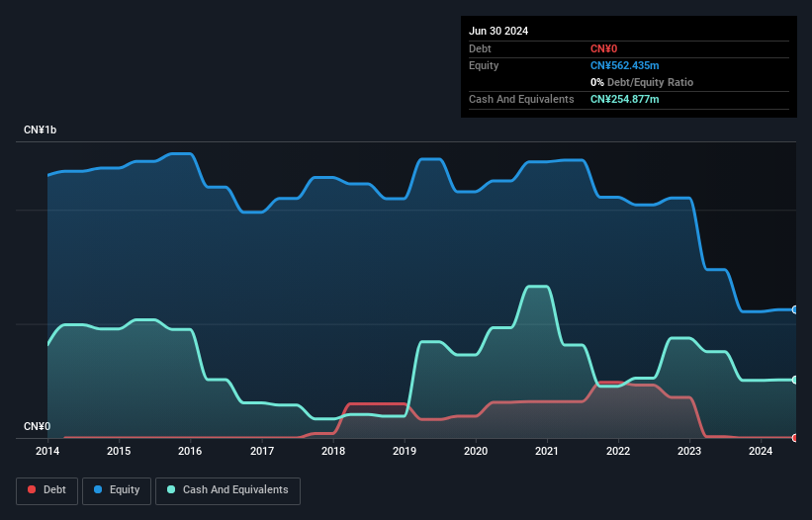Select the 2018 x-axis label
812x520 pixels.
click(x=333, y=451)
